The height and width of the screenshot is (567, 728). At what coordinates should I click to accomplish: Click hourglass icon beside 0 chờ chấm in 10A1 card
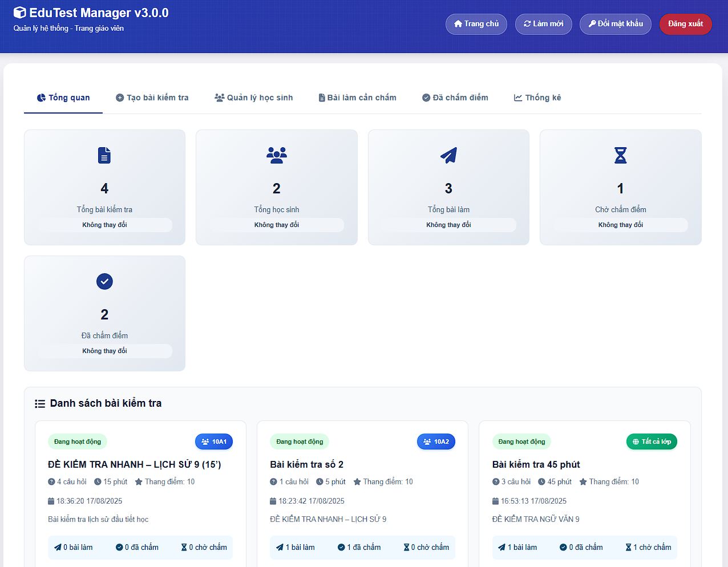click(x=184, y=547)
